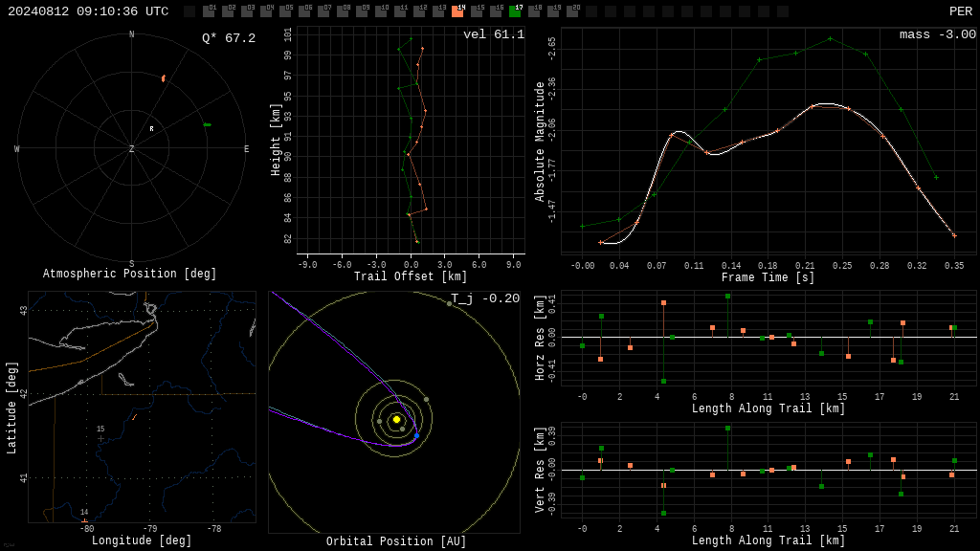Click the mass -3.00 label

tap(938, 34)
